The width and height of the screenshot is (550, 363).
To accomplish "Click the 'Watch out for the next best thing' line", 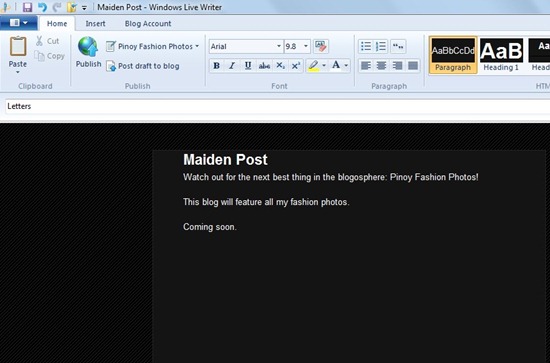I will 330,177.
